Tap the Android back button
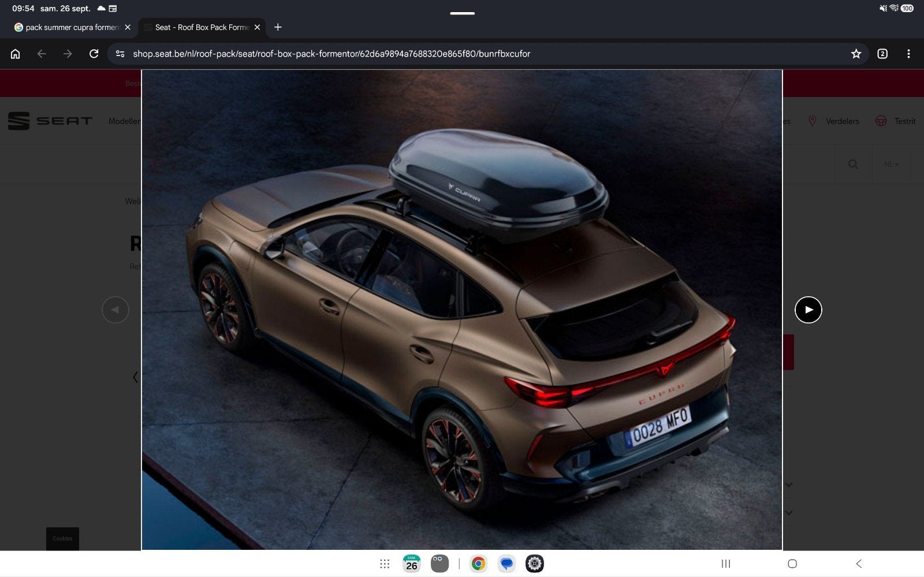Screen dimensions: 924x577 tap(859, 564)
